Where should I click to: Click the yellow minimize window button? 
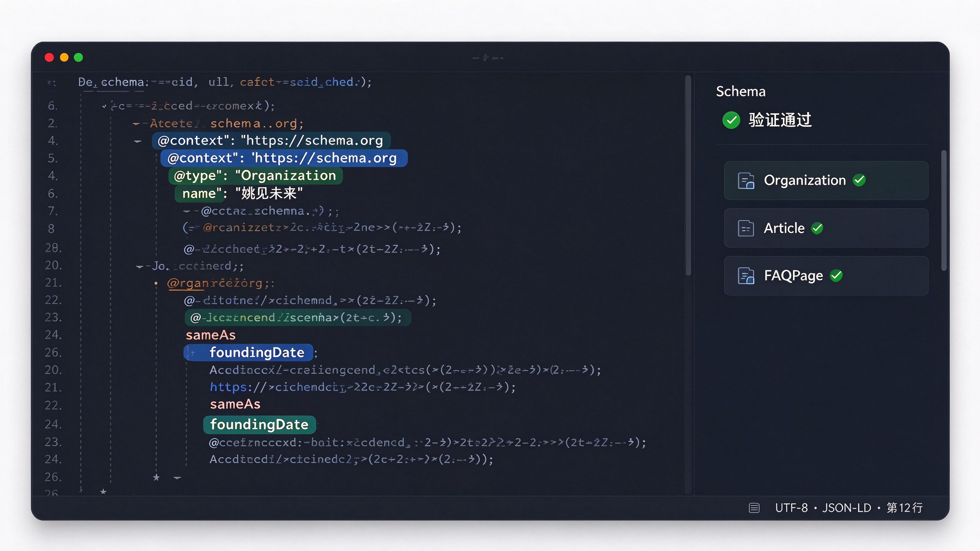[64, 57]
